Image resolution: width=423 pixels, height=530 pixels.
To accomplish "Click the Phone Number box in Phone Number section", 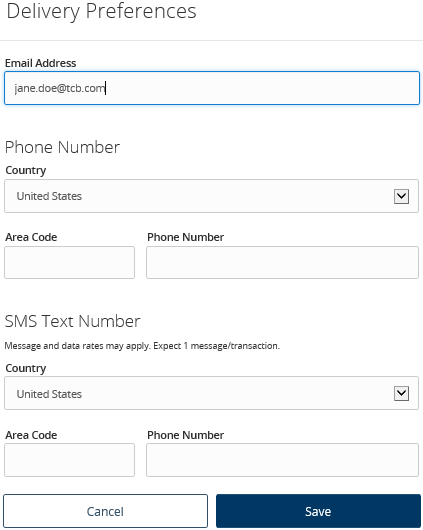I will click(x=282, y=263).
